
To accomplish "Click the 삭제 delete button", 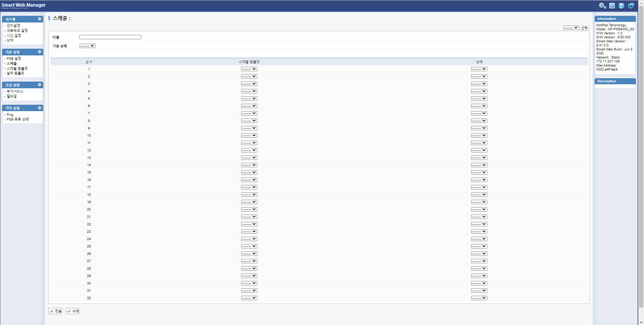I will 72,311.
